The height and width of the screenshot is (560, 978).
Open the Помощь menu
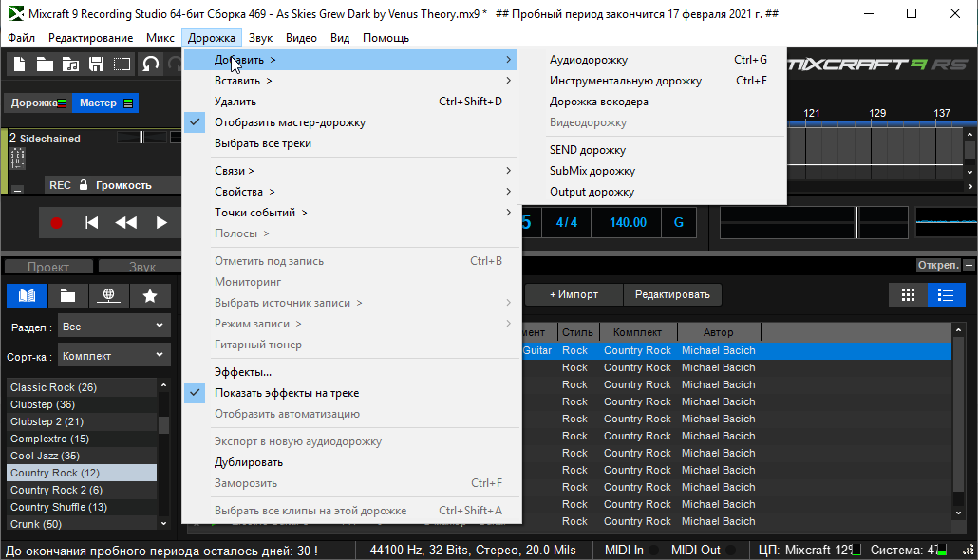coord(386,38)
